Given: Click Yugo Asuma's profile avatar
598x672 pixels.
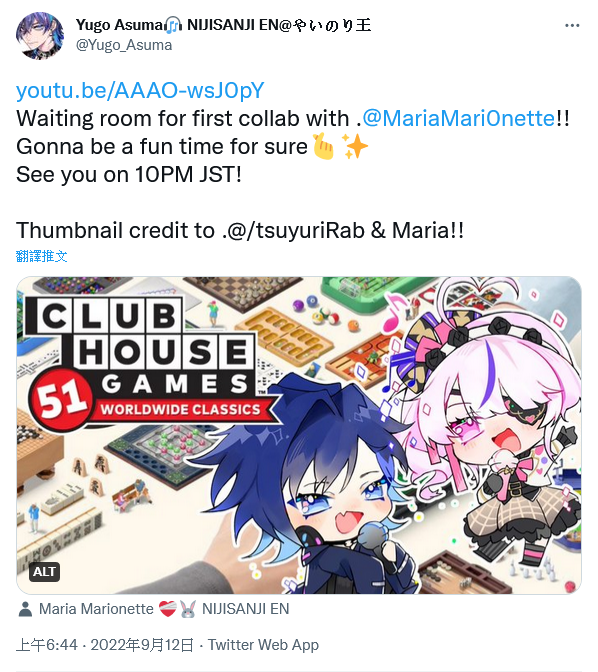Looking at the screenshot, I should (40, 36).
